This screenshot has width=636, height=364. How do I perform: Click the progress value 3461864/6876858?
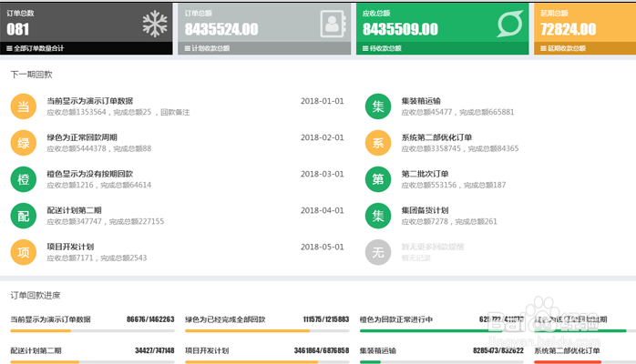[322, 350]
